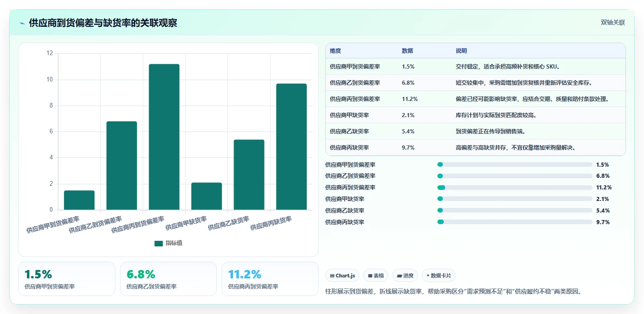Screen dimensions: 644x314
Task: Click the table cell 供应商甲到货偏差率
Action: point(355,67)
